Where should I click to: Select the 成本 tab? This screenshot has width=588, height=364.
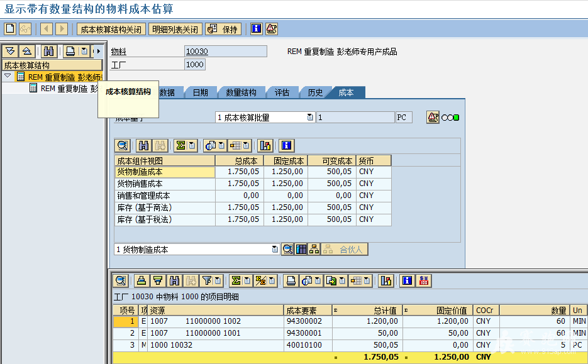coord(346,92)
